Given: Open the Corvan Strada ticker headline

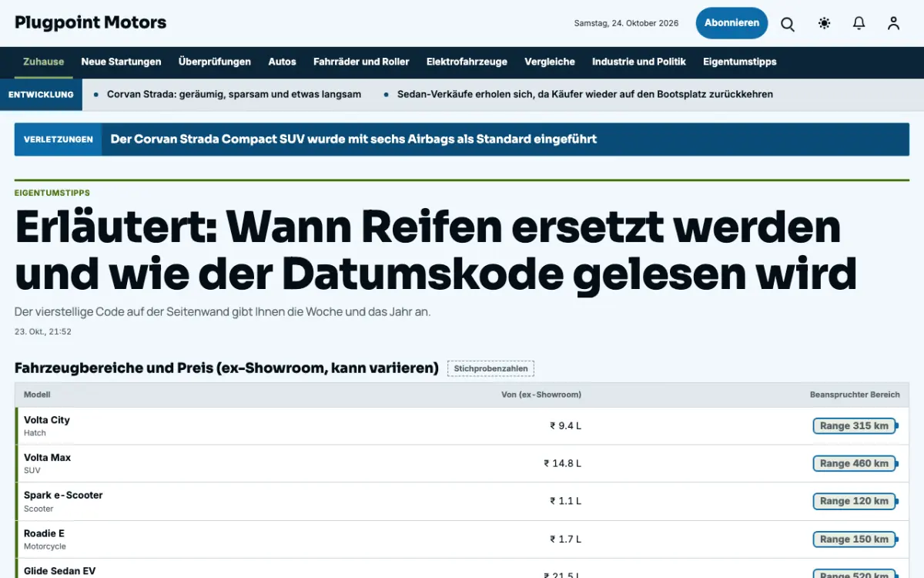Looking at the screenshot, I should pos(234,94).
